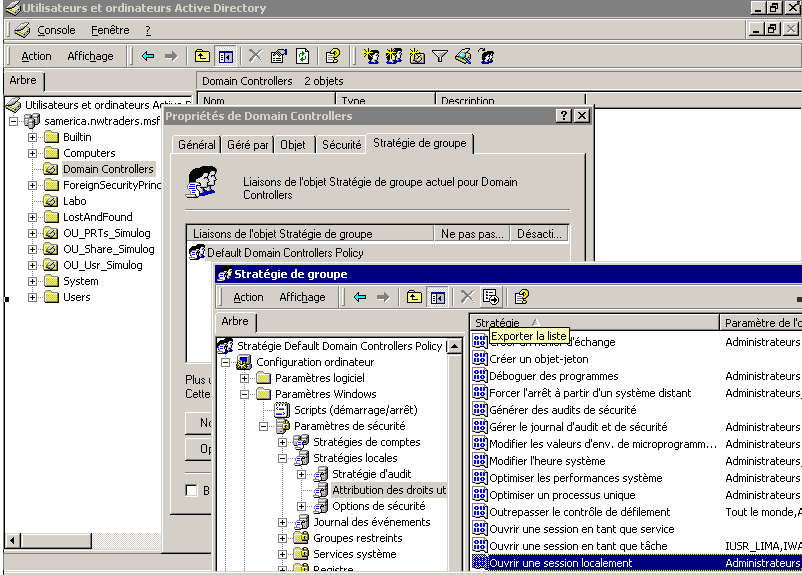Expand the Paramètres logiciel node
The image size is (802, 575).
[x=245, y=378]
